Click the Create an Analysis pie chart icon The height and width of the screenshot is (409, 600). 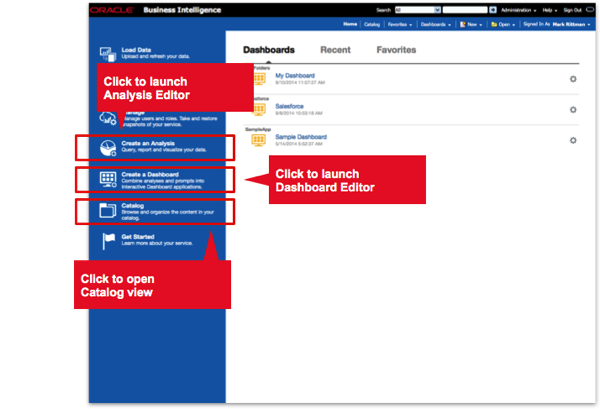click(x=108, y=148)
